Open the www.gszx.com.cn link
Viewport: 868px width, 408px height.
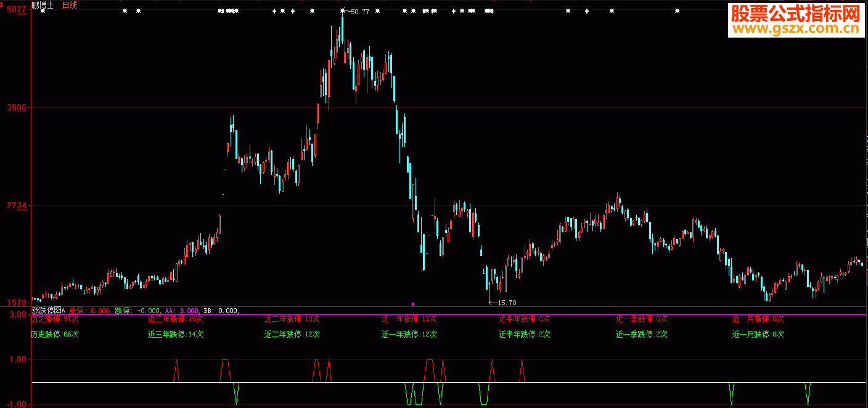[795, 29]
